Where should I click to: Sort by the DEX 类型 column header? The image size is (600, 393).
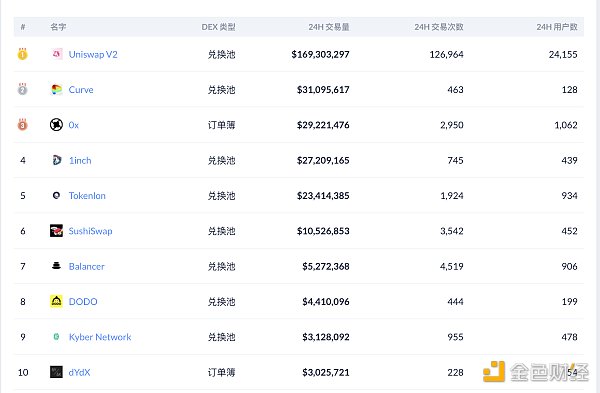tap(218, 27)
